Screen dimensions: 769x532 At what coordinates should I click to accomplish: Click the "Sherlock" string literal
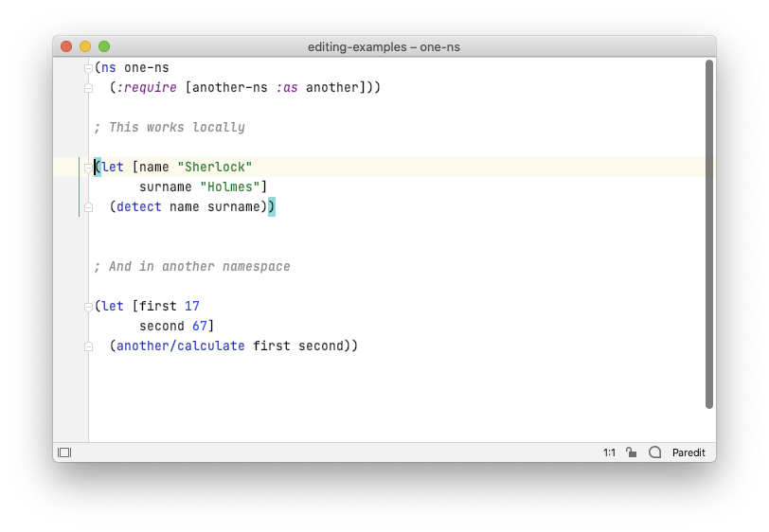tap(214, 168)
